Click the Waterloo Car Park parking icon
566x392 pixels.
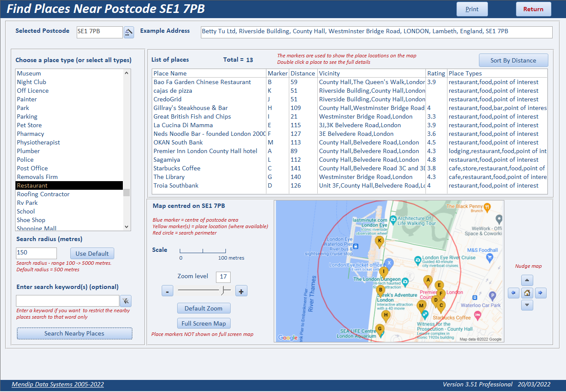click(492, 296)
